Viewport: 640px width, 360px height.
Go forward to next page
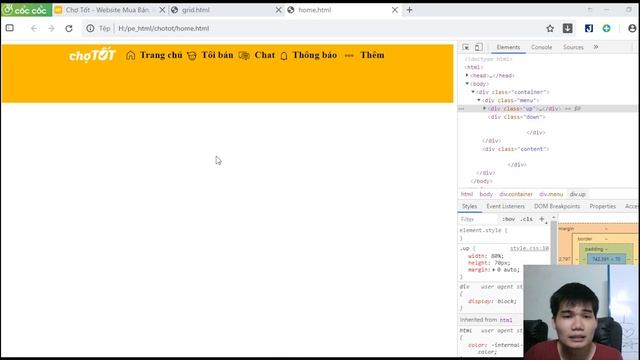tap(51, 28)
